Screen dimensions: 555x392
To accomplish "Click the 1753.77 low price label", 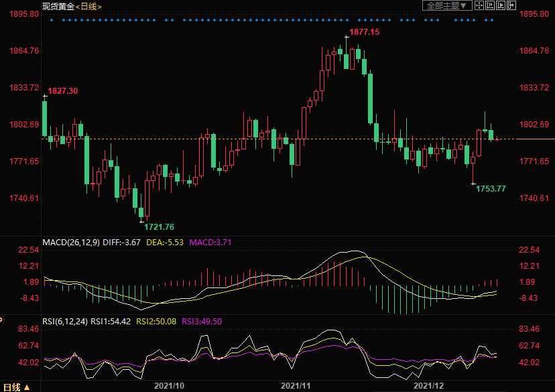I will (491, 188).
